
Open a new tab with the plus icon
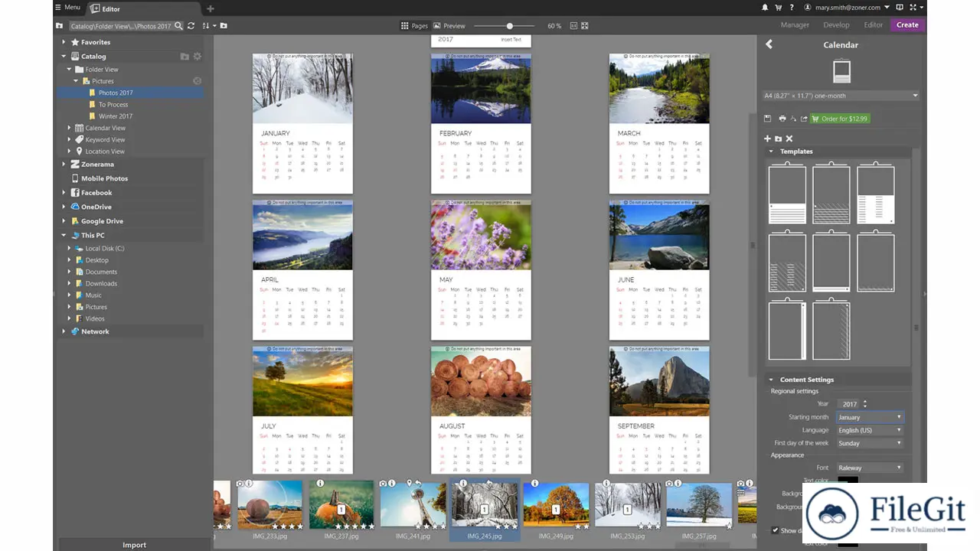211,8
